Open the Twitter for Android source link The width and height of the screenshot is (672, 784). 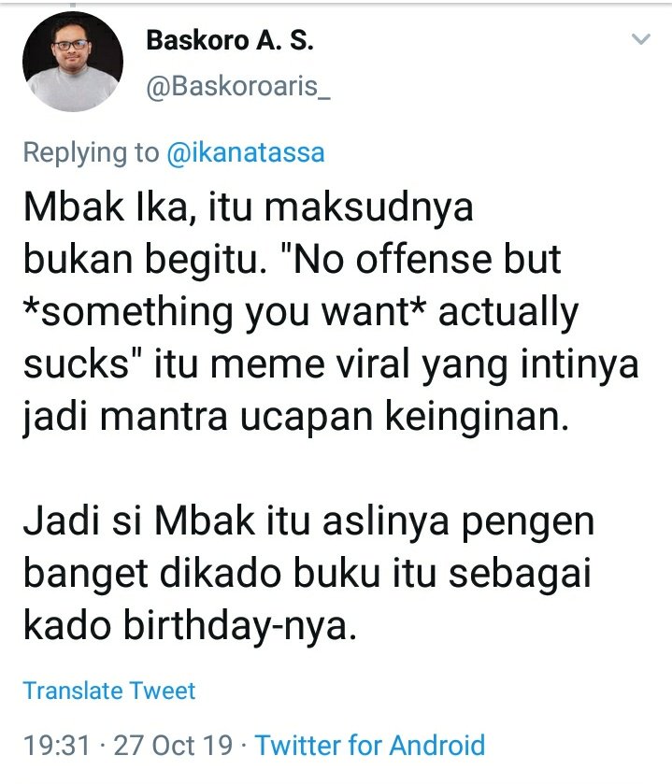pyautogui.click(x=370, y=745)
